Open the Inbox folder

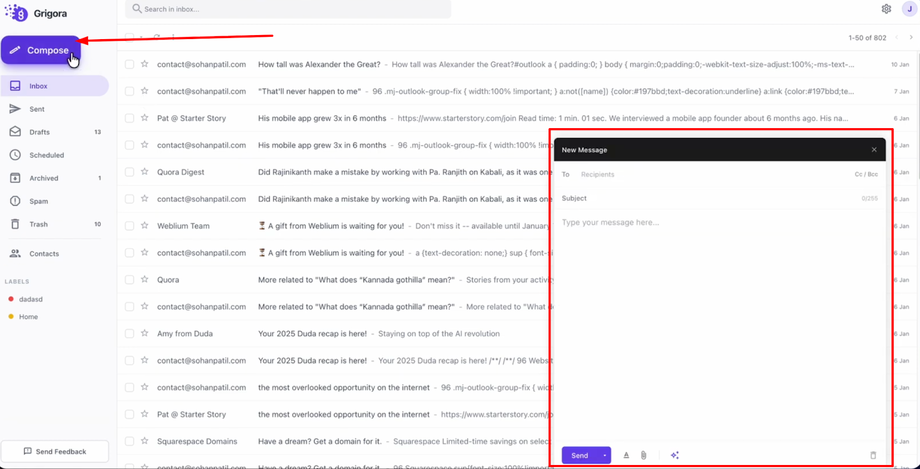coord(54,86)
